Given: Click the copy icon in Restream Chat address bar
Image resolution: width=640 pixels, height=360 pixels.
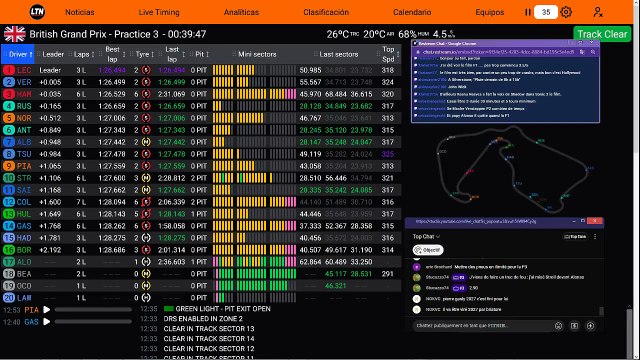Looking at the screenshot, I should click(582, 52).
